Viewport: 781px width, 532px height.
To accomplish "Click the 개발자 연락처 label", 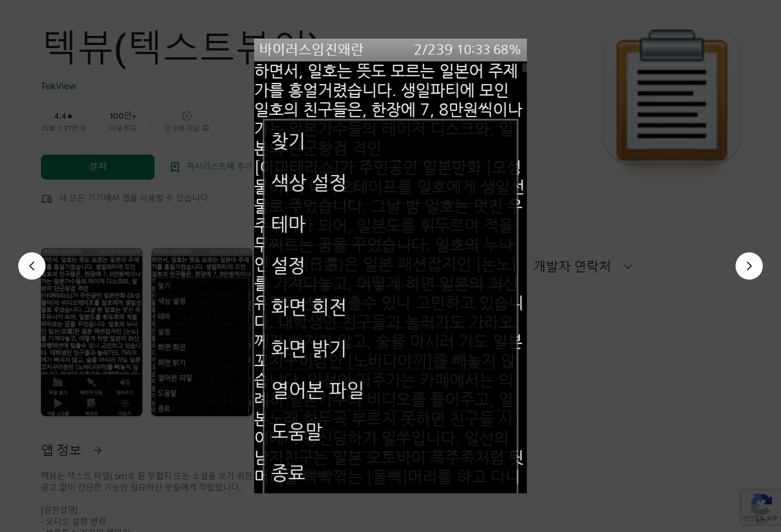I will click(572, 266).
